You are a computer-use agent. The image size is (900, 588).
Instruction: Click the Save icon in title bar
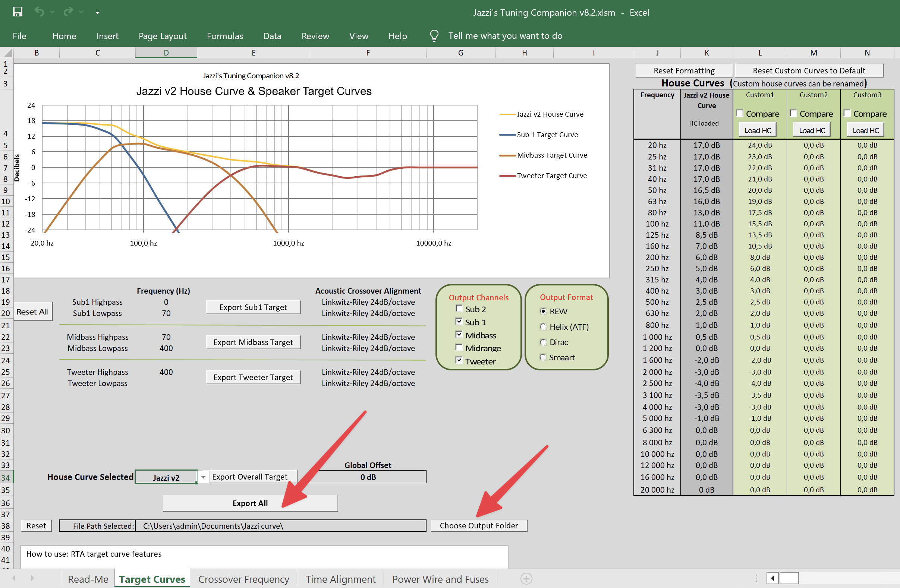[x=18, y=12]
